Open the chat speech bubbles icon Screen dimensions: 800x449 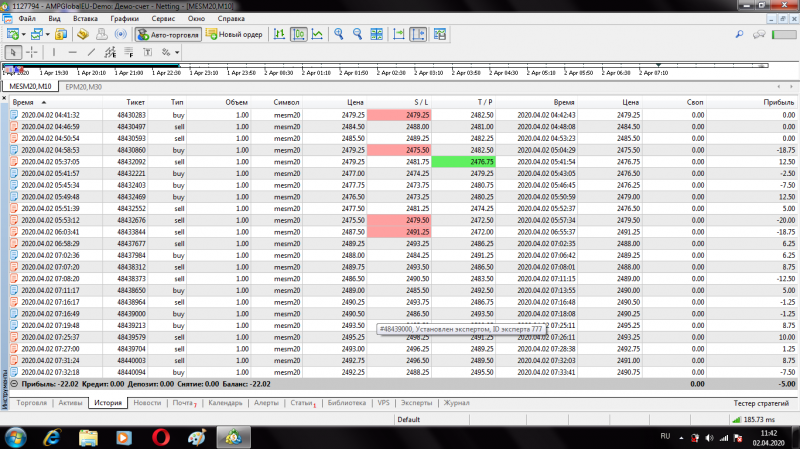pyautogui.click(x=759, y=34)
